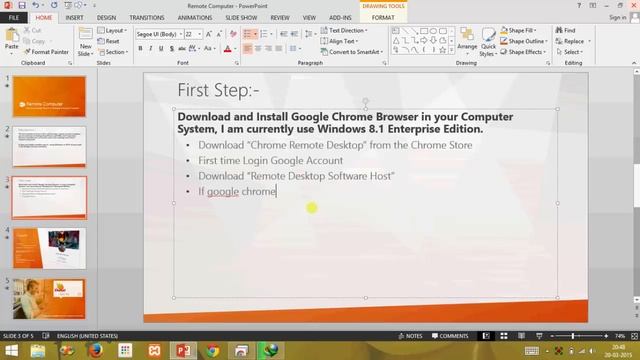Image resolution: width=640 pixels, height=360 pixels.
Task: Click the Save icon in quick access toolbar
Action: (x=22, y=5)
